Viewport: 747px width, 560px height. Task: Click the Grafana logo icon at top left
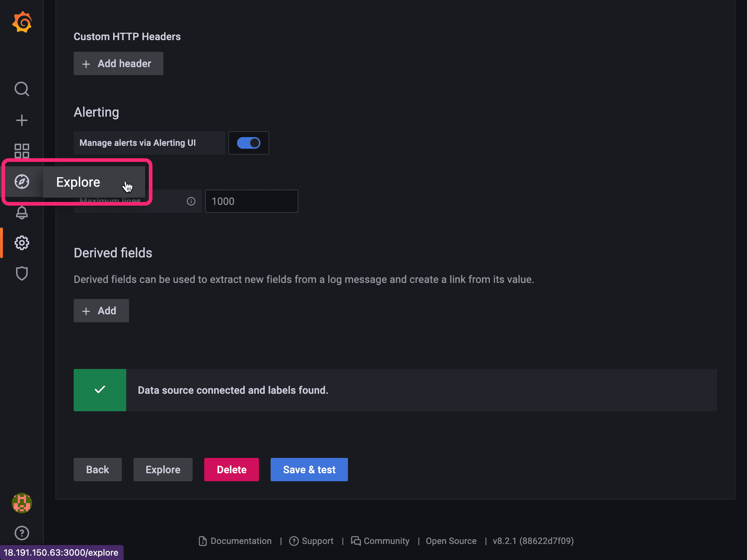point(22,22)
